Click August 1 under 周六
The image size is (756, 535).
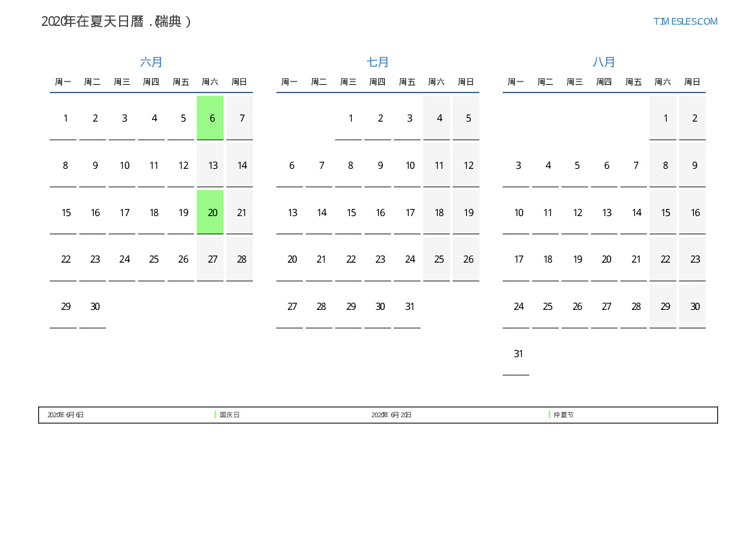click(665, 118)
